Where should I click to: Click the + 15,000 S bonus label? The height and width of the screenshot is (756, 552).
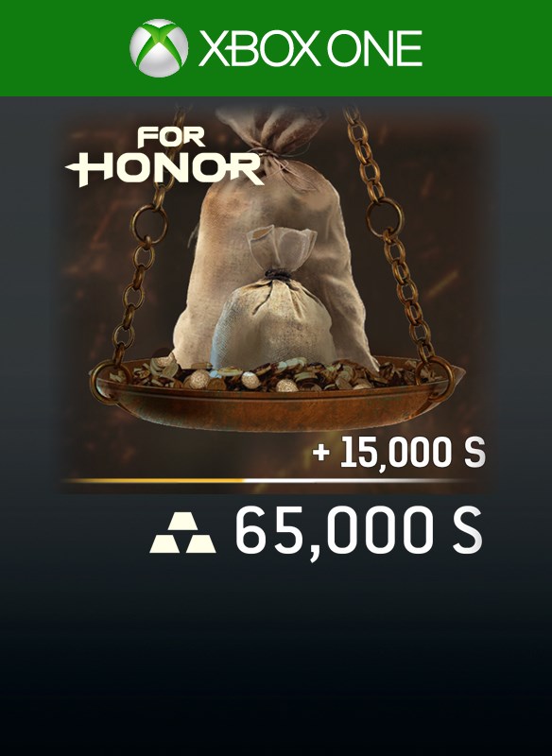pyautogui.click(x=398, y=454)
